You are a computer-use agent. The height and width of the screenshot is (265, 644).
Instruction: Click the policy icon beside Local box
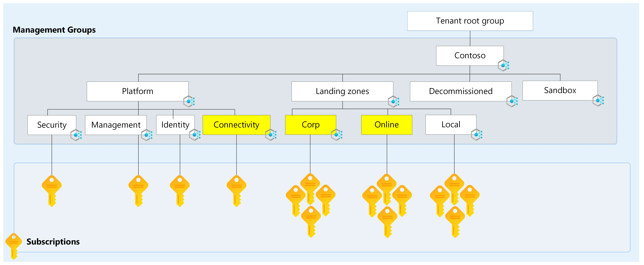pyautogui.click(x=477, y=135)
